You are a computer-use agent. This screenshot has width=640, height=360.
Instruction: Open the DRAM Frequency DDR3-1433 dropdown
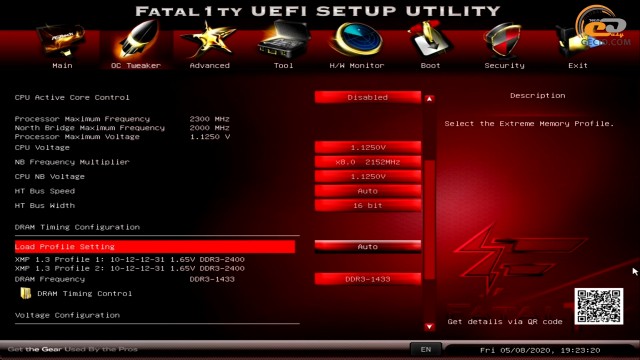click(367, 279)
